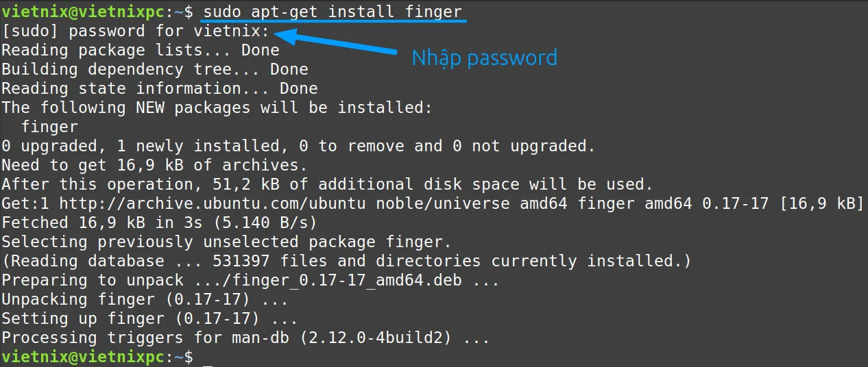Click the 'Reading state information... Done' line
The height and width of the screenshot is (367, 868).
160,88
